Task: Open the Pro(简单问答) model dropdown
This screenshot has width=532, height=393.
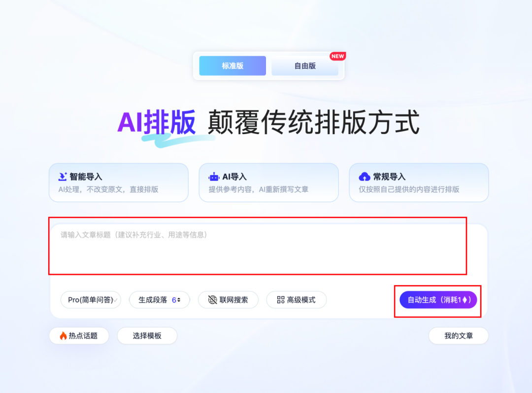Action: tap(91, 300)
